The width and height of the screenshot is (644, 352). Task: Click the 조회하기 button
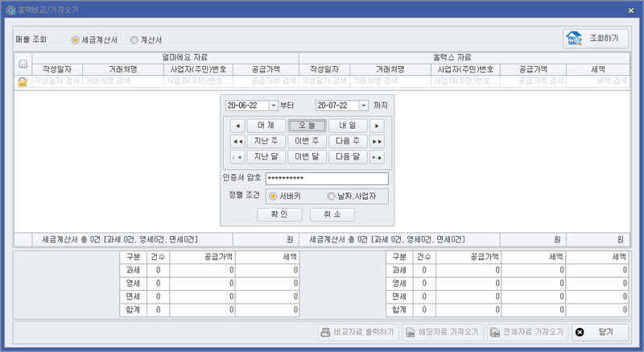pyautogui.click(x=596, y=39)
